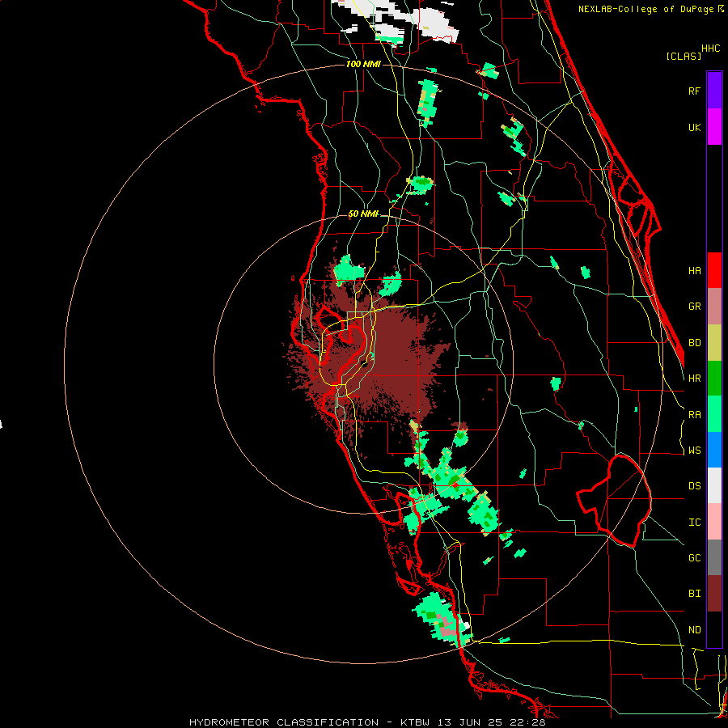The image size is (728, 728).
Task: Click the UK magenta legend swatch
Action: coord(714,127)
